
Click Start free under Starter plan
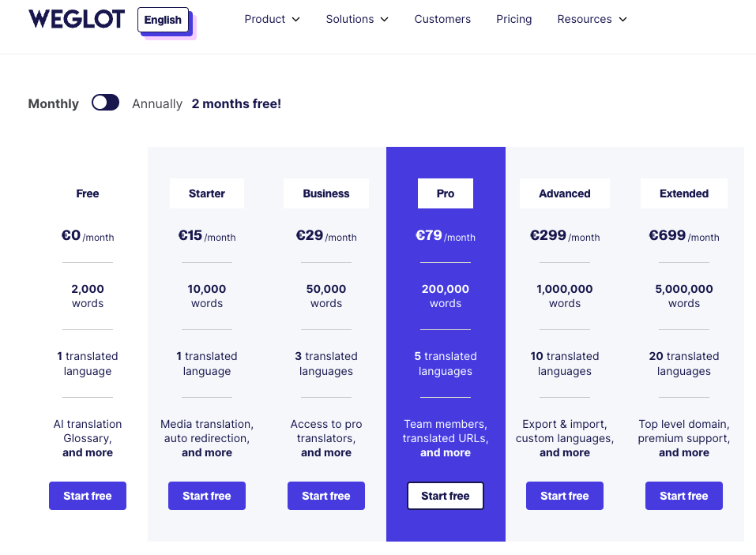pos(207,496)
